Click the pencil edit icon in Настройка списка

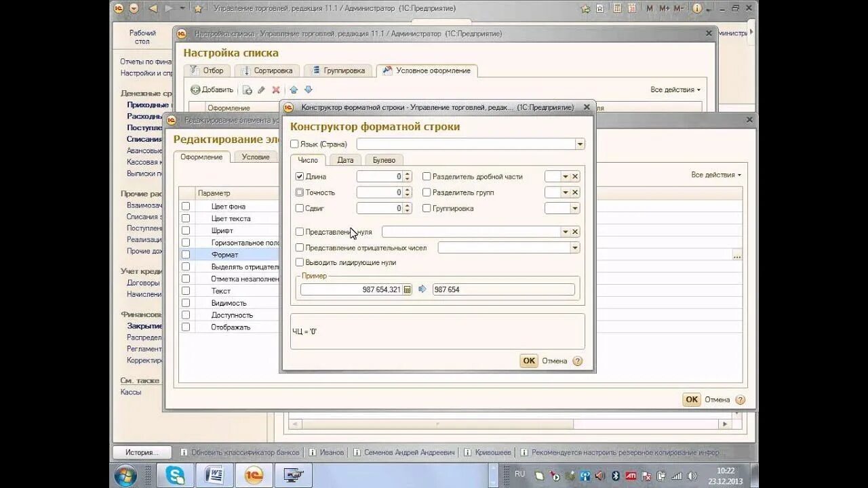pyautogui.click(x=261, y=89)
